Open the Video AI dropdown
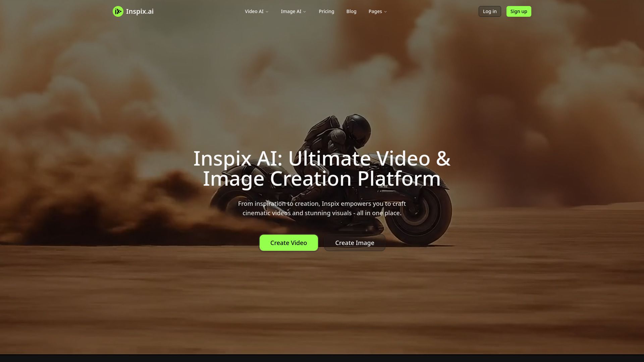 click(254, 11)
